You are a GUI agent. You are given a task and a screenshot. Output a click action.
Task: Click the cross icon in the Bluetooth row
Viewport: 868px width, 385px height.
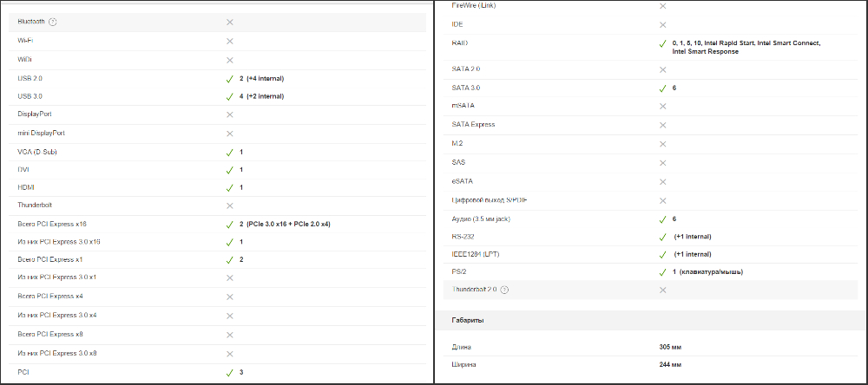click(x=230, y=23)
